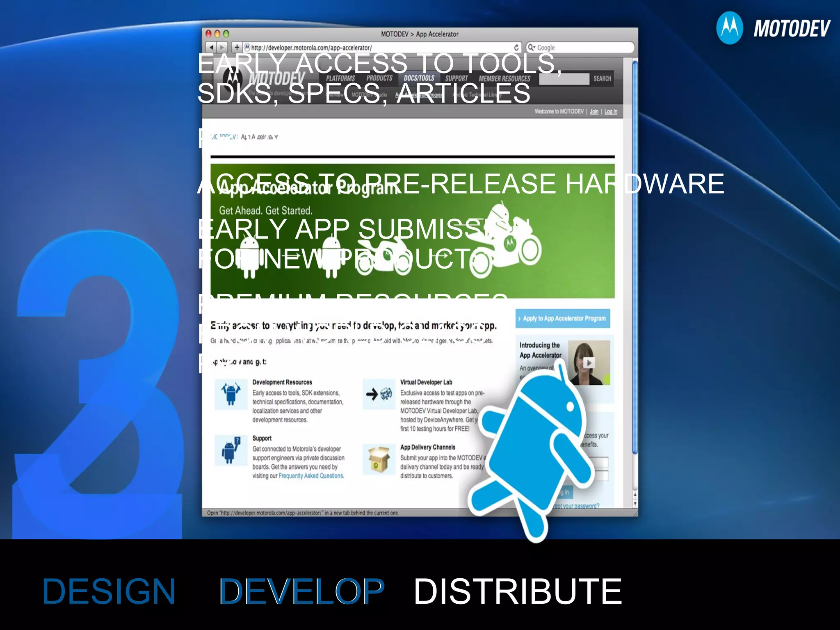Select the DOCS/TOOLS tab
The width and height of the screenshot is (840, 630).
(419, 78)
